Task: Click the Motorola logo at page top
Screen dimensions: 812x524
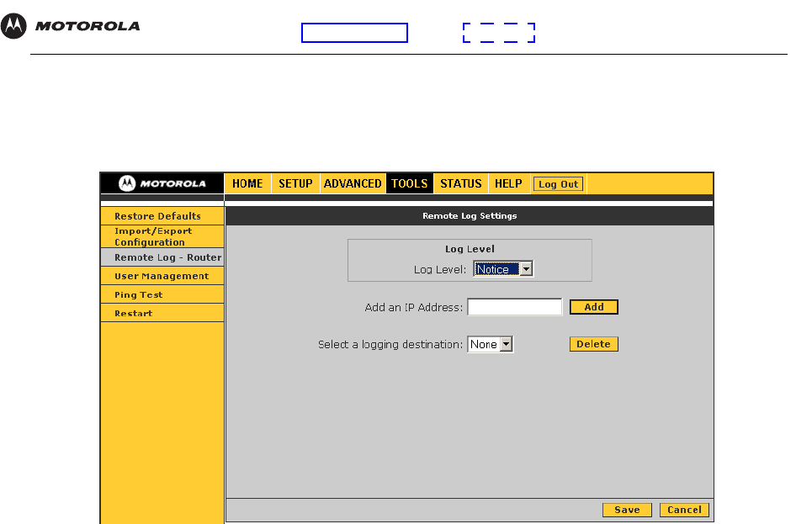Action: [x=71, y=26]
